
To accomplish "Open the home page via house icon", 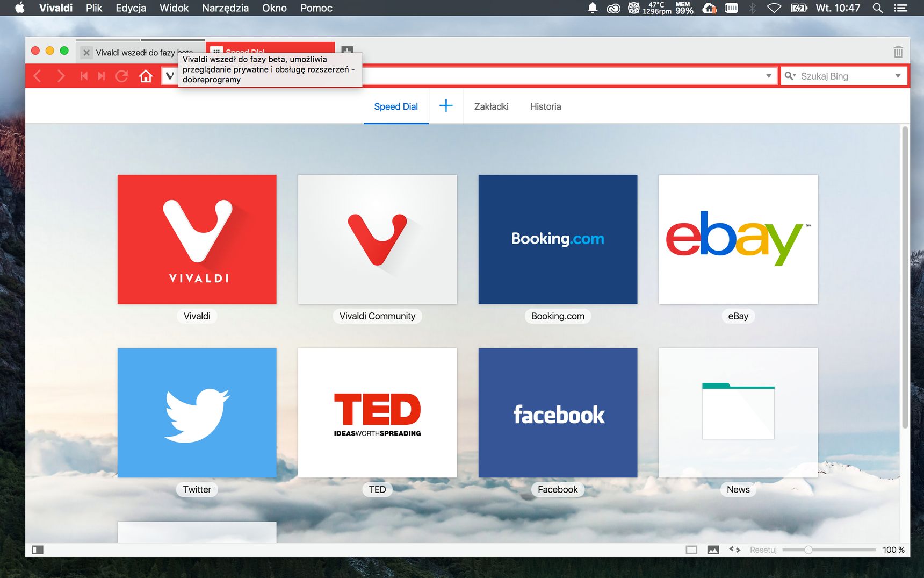I will [146, 76].
